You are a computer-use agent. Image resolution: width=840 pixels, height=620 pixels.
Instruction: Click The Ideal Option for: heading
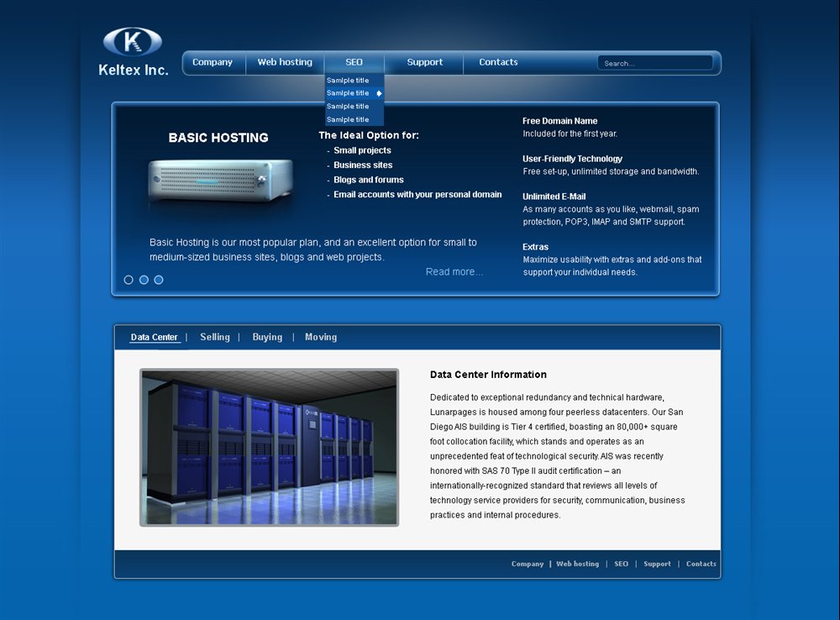(x=369, y=135)
